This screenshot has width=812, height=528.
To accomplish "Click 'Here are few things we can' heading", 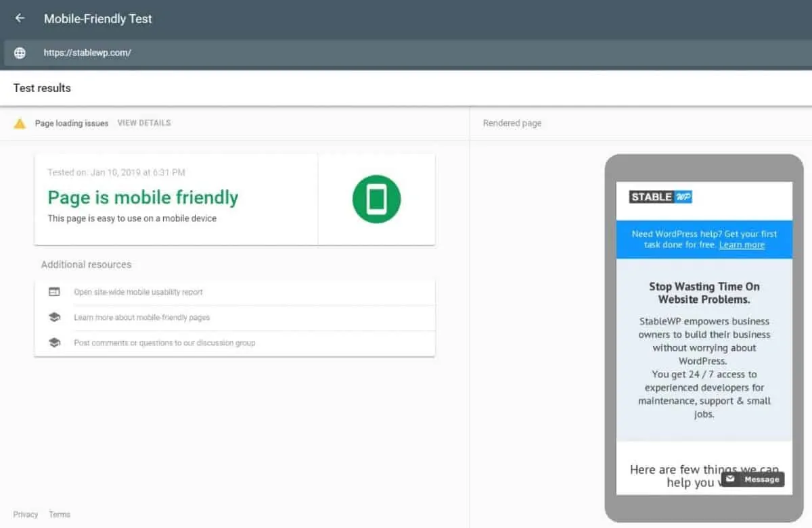I will [704, 475].
